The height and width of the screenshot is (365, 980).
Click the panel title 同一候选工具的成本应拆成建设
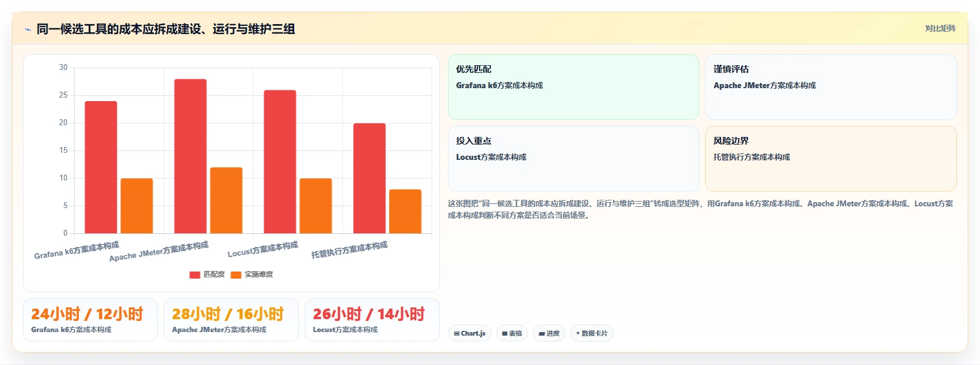click(166, 29)
